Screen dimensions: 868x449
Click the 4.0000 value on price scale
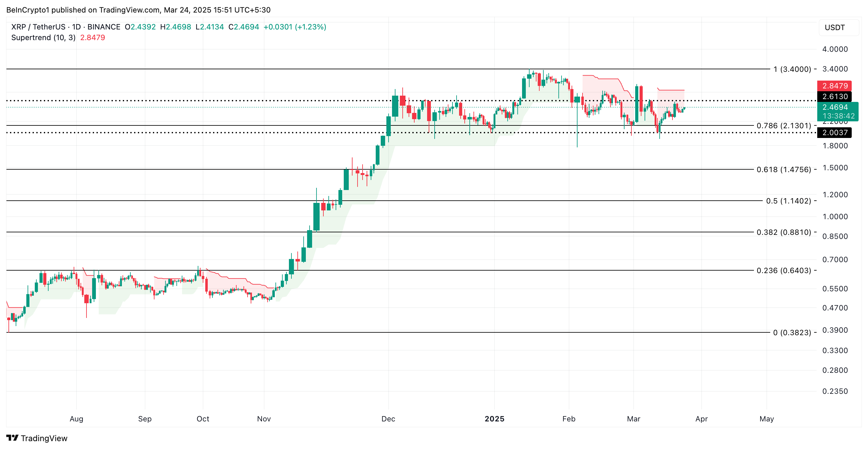tap(835, 49)
